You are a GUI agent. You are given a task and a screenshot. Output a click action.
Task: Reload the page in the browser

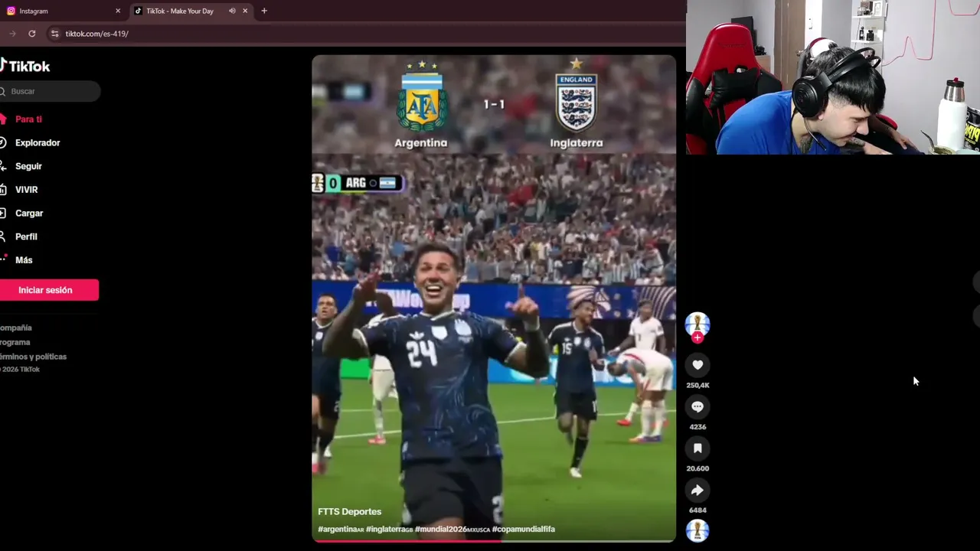pos(32,34)
